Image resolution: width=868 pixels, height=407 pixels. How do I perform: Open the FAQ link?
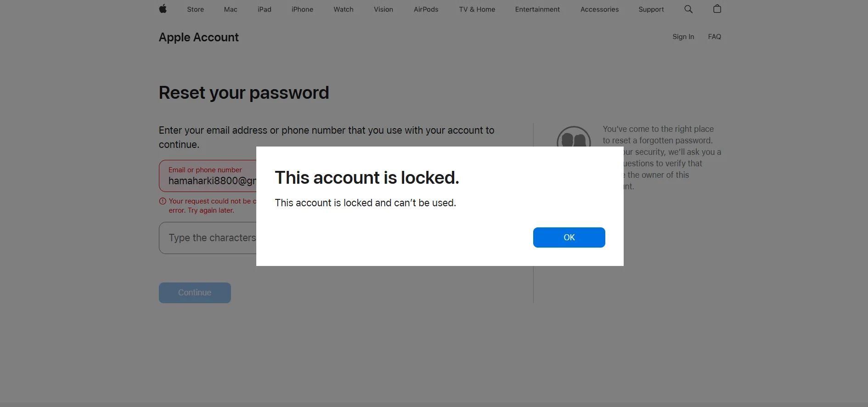pyautogui.click(x=715, y=37)
